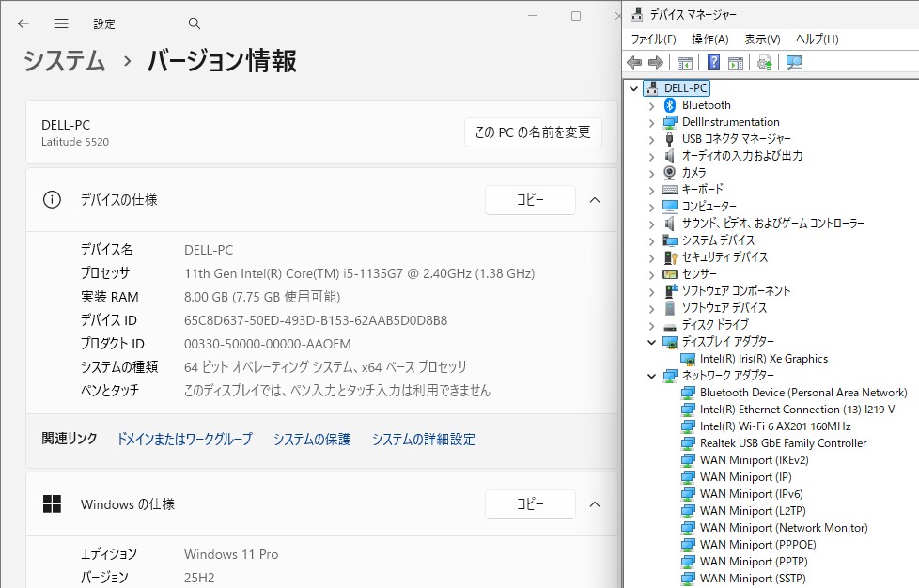Click the update device driver toolbar icon
Image resolution: width=919 pixels, height=588 pixels.
(765, 62)
